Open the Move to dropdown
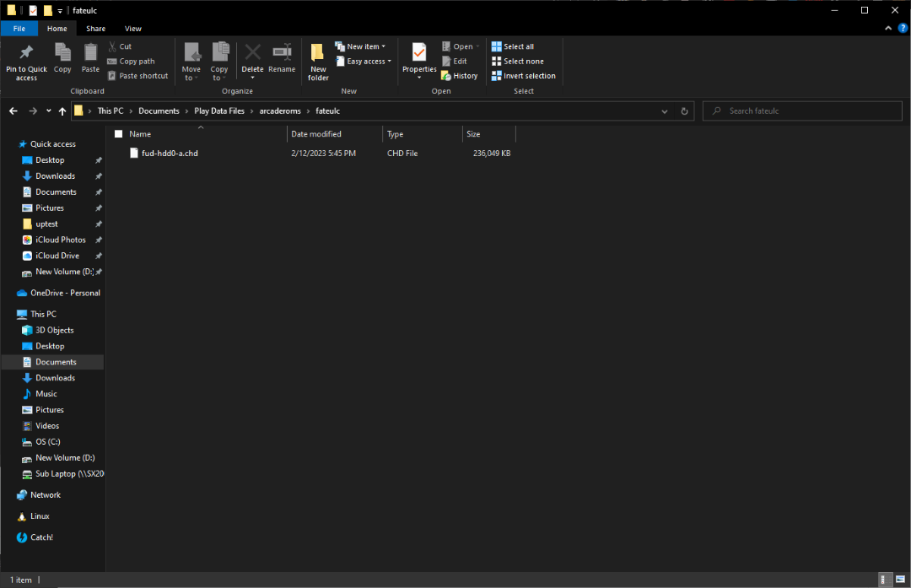Screen dimensions: 911x588 (191, 61)
